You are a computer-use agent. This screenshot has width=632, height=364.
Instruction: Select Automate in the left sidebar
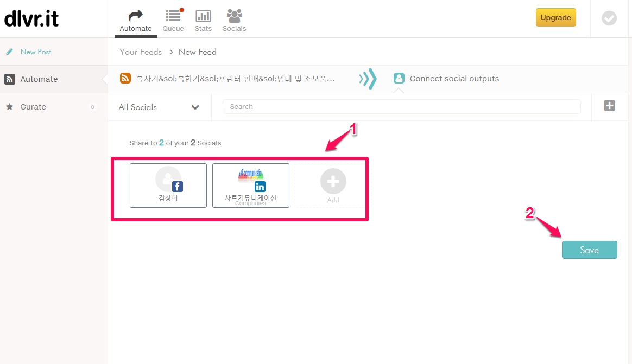[x=39, y=79]
